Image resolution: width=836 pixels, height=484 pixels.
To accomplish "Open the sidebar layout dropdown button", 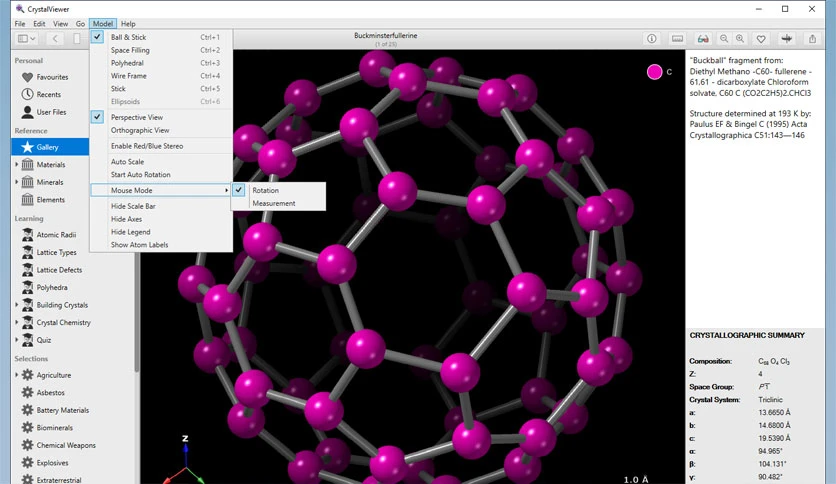I will pyautogui.click(x=27, y=38).
